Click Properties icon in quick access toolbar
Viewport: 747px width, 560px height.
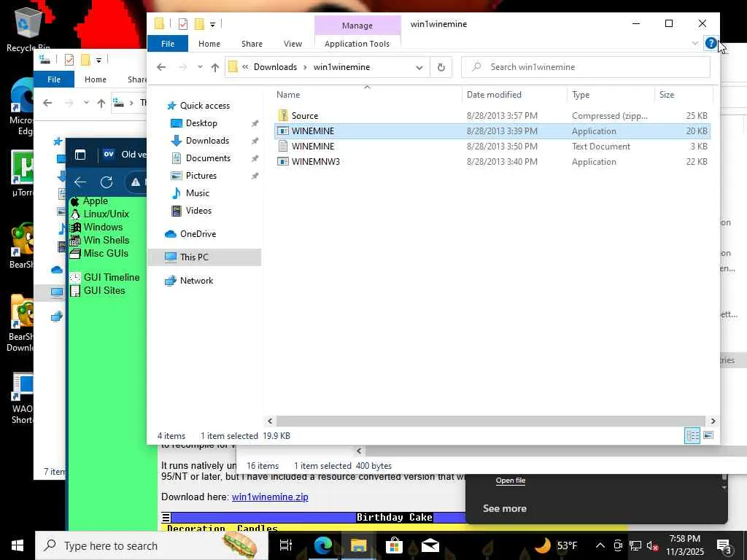(183, 24)
